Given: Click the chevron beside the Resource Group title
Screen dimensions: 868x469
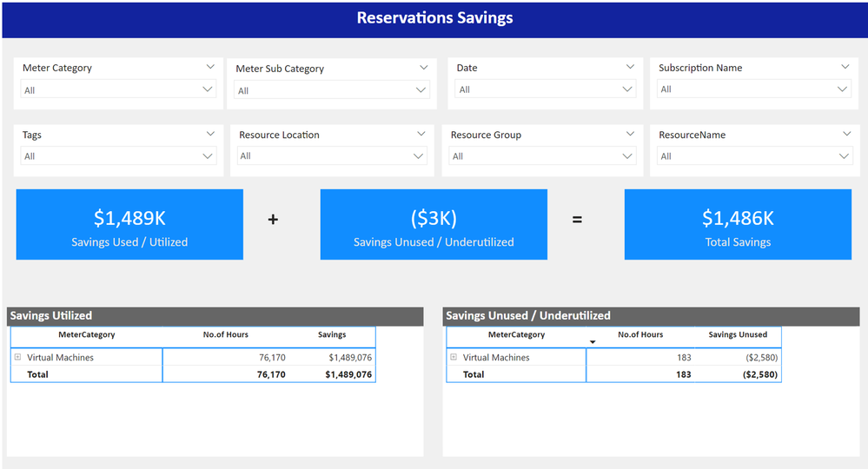Looking at the screenshot, I should 630,134.
